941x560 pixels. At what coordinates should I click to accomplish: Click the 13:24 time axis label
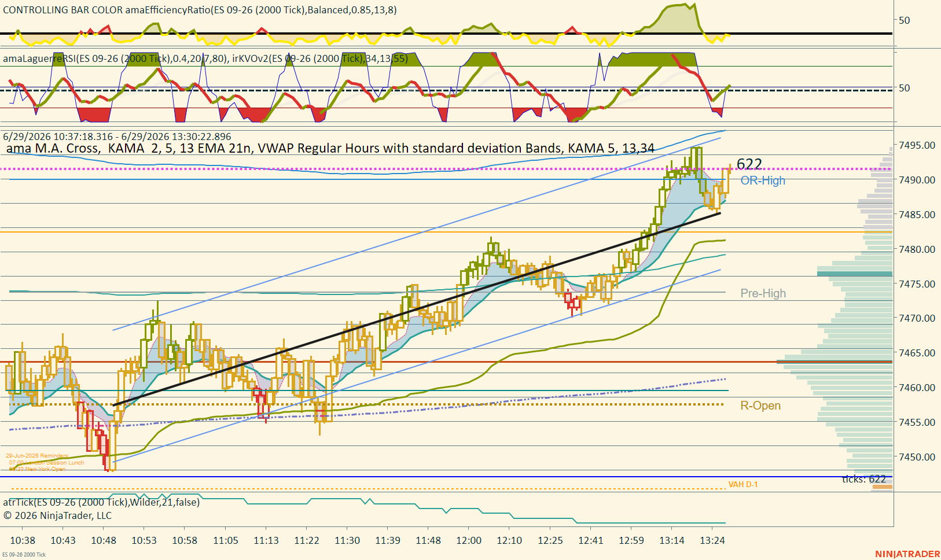point(712,540)
